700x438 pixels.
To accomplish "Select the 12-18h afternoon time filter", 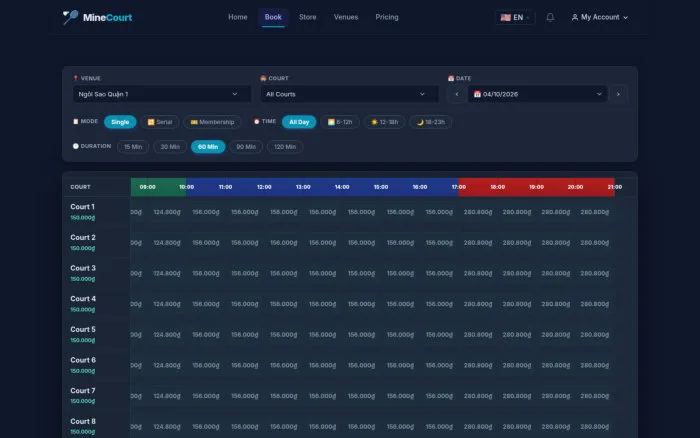I will point(384,122).
